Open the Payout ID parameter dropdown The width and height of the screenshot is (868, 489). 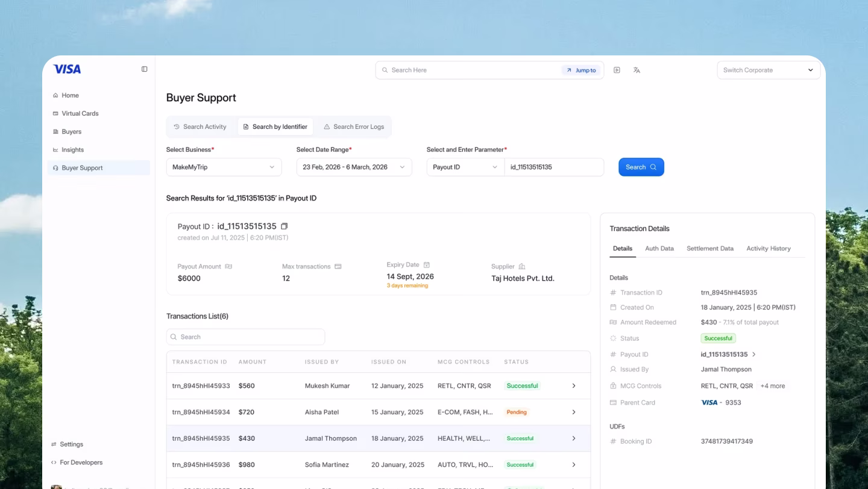(x=465, y=167)
